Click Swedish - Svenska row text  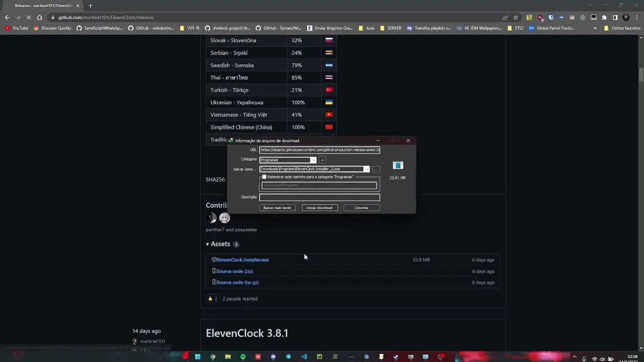click(x=232, y=65)
